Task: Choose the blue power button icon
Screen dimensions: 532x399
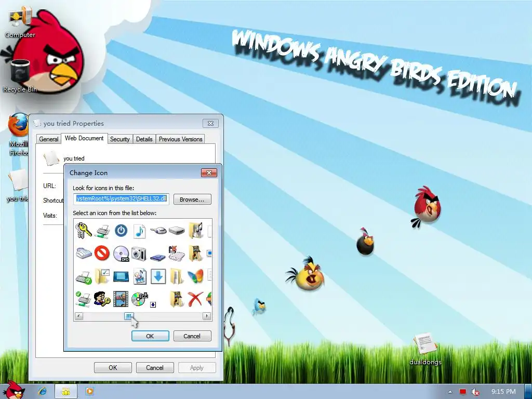Action: (x=121, y=231)
